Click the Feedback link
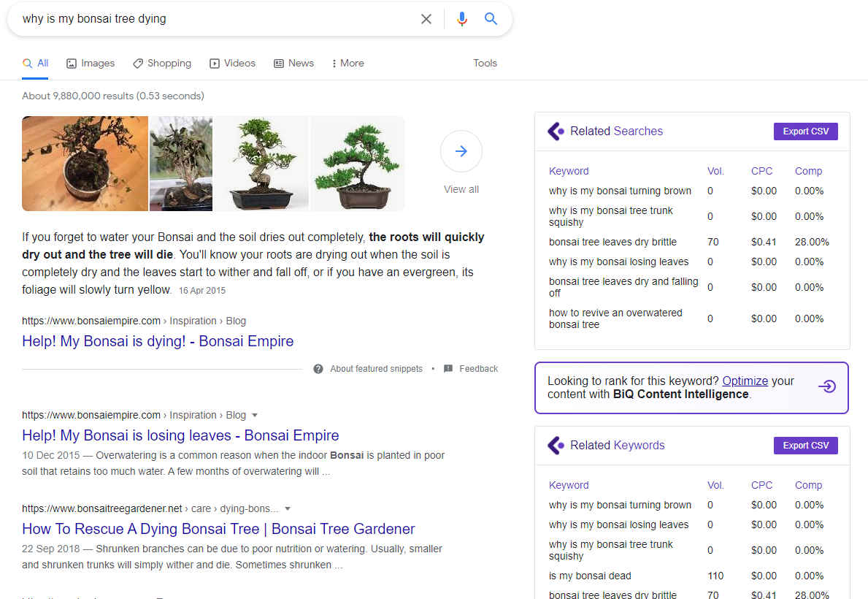The width and height of the screenshot is (868, 599). (478, 369)
